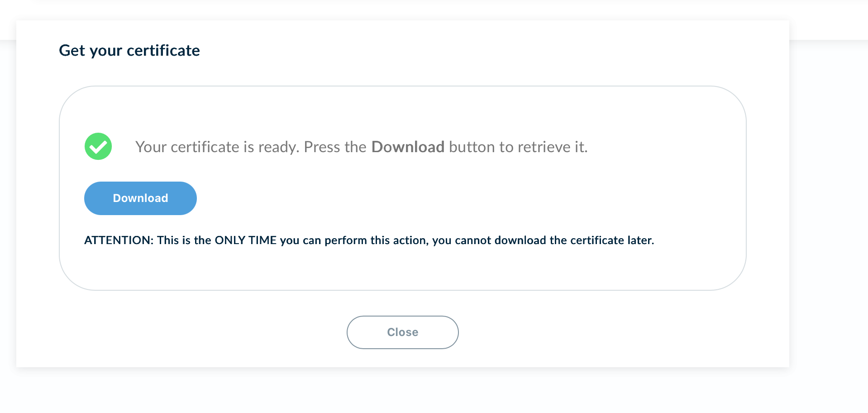The height and width of the screenshot is (413, 868).
Task: Select the 'Get your certificate' heading
Action: click(x=129, y=50)
